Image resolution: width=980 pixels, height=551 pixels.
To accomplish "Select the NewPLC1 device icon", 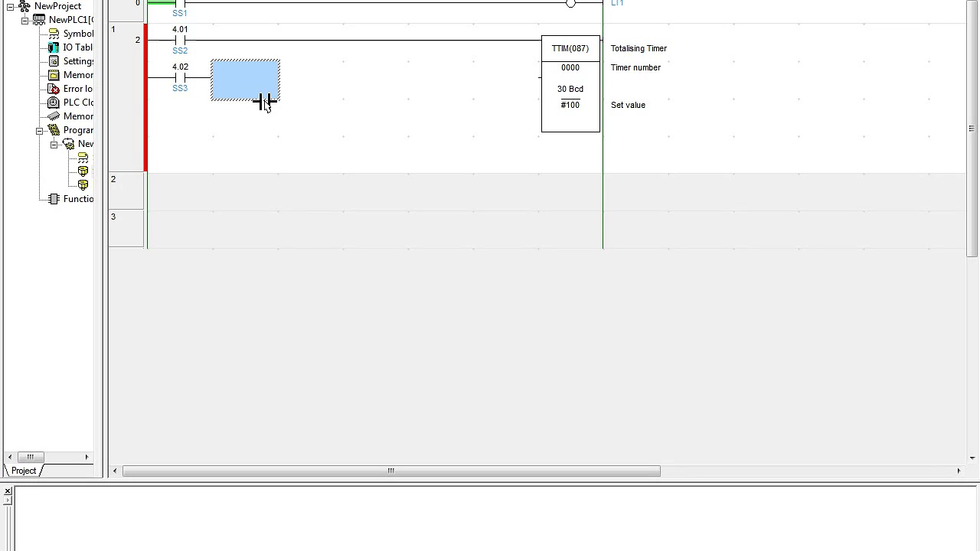I will (x=39, y=20).
